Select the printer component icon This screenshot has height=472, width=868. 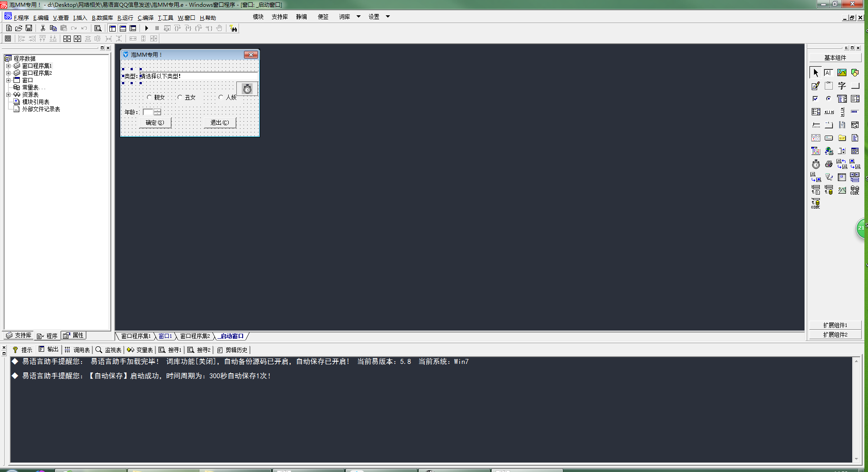[x=828, y=164]
